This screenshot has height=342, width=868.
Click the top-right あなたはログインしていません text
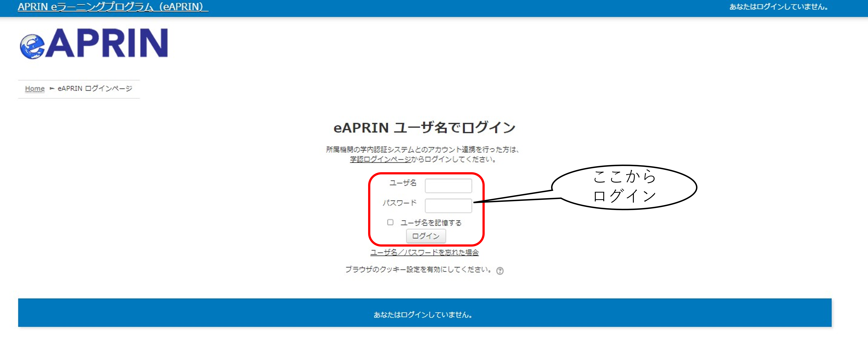pos(778,7)
